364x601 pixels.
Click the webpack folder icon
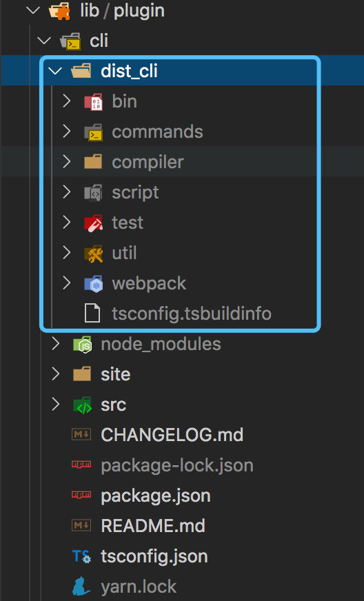93,284
